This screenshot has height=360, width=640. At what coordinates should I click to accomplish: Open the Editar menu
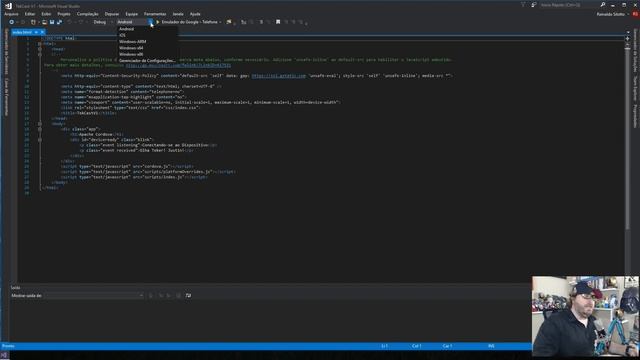30,14
